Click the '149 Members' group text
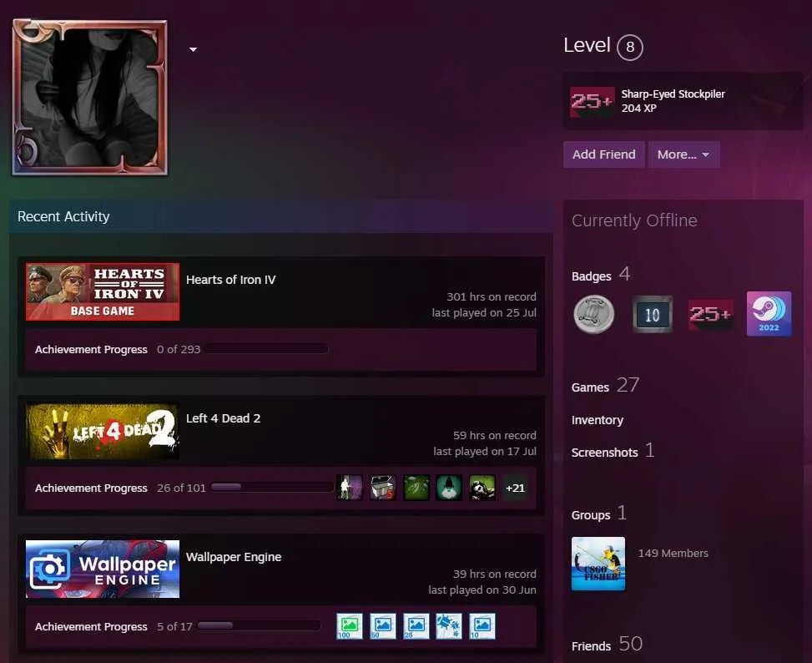This screenshot has height=663, width=812. 673,553
